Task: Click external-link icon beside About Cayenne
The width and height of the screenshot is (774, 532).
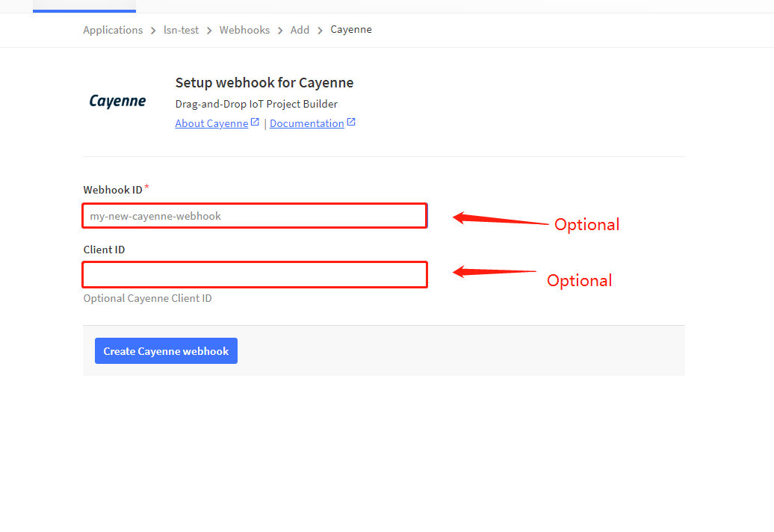Action: [x=255, y=122]
